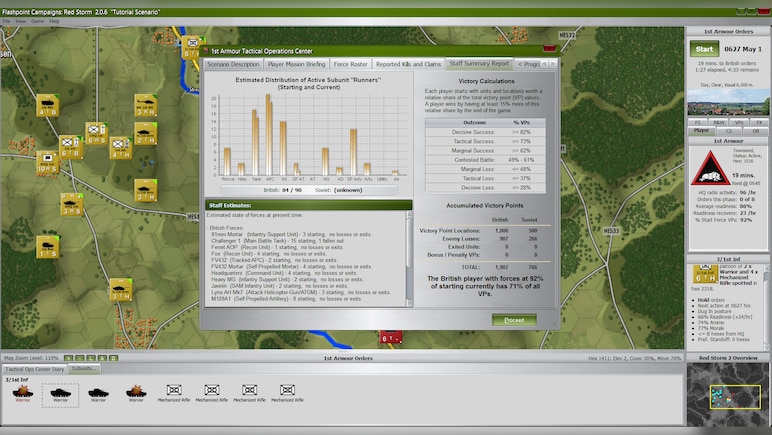
Task: Open the Help menu
Action: (x=54, y=22)
